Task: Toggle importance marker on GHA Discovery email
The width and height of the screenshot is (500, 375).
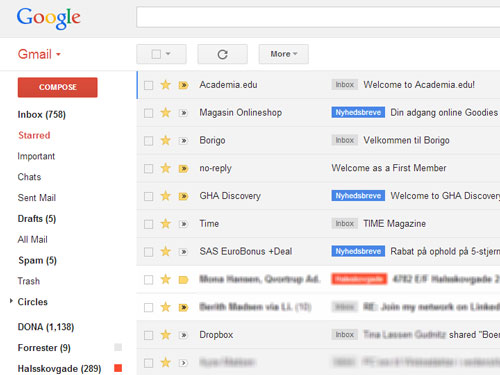Action: point(183,196)
